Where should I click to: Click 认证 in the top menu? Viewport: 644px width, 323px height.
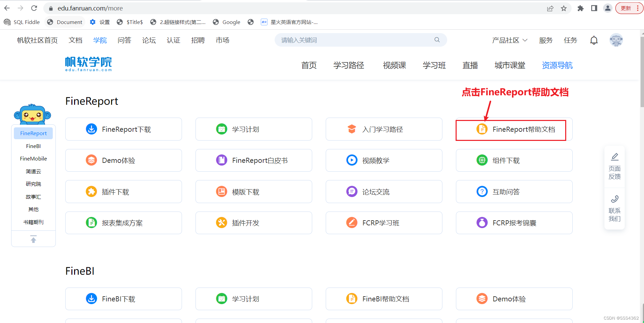[174, 40]
